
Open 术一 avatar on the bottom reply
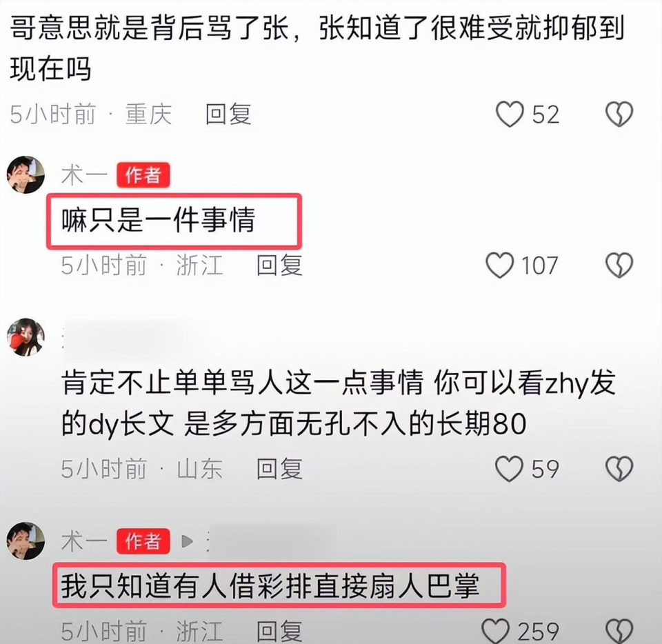point(26,541)
